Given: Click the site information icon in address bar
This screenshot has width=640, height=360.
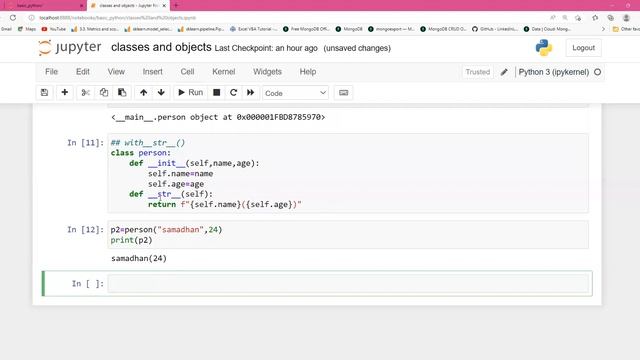Looking at the screenshot, I should 31,18.
